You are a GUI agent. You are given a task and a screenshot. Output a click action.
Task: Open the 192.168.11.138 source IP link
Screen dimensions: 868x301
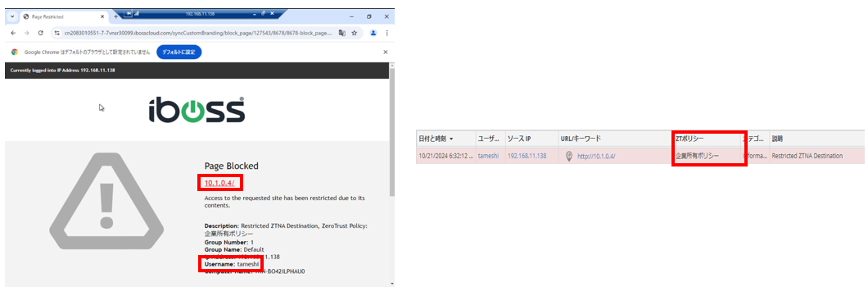527,157
